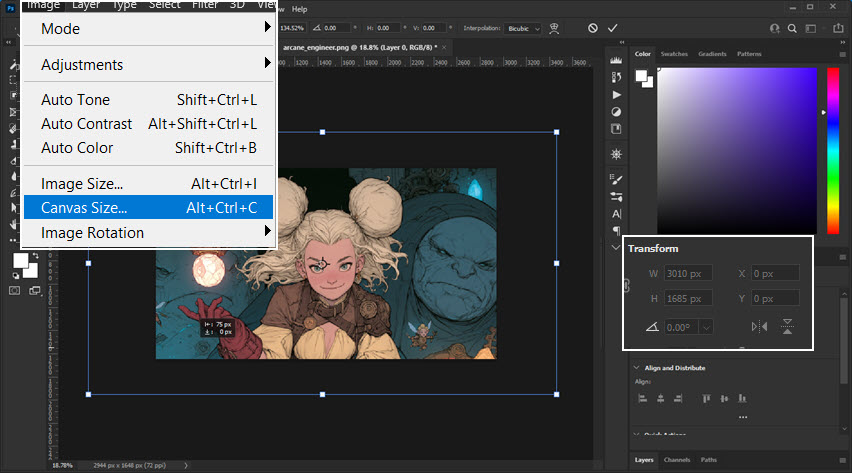The height and width of the screenshot is (473, 852).
Task: Open the Histogram panel icon
Action: pyautogui.click(x=616, y=60)
